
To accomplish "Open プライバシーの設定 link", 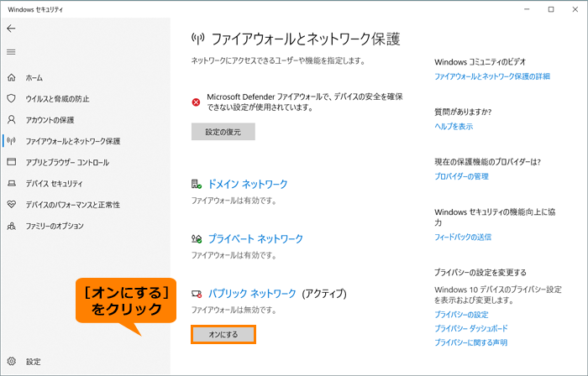I will click(x=461, y=315).
